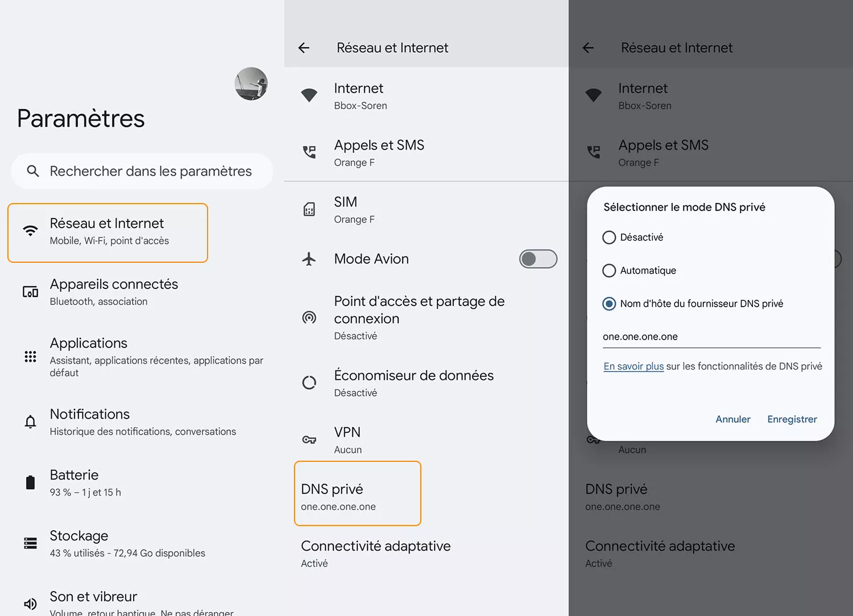Click the DNS hostname text field
The width and height of the screenshot is (853, 616).
click(x=711, y=337)
